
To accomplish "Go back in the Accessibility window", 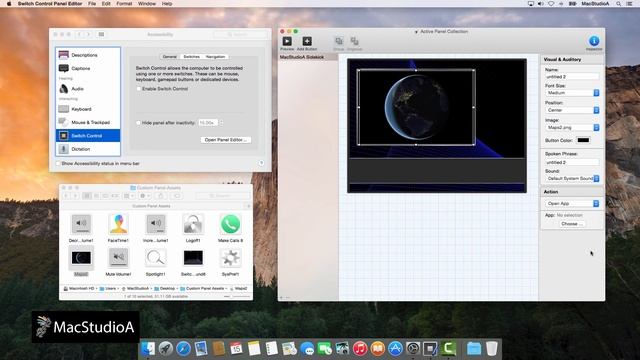I will tap(80, 34).
